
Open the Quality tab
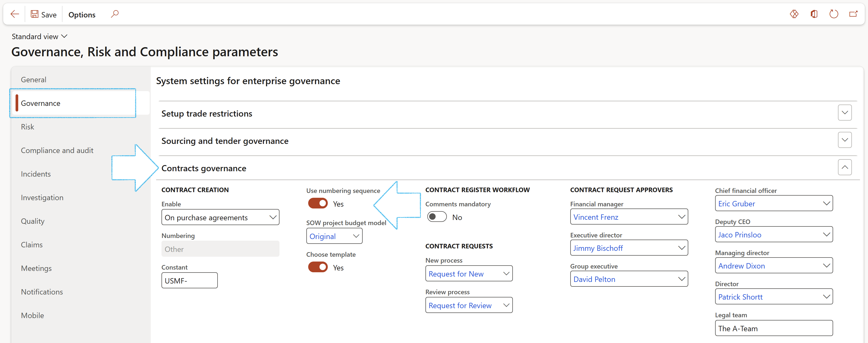click(33, 221)
